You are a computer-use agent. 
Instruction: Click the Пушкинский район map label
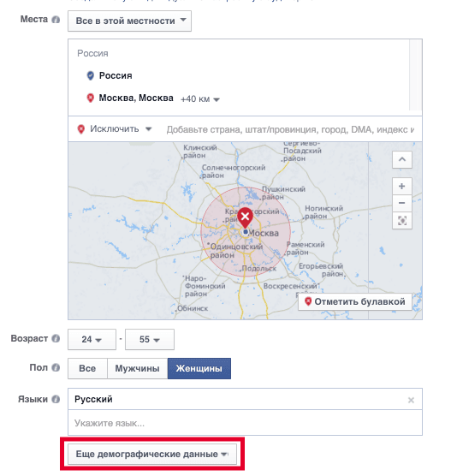point(283,193)
